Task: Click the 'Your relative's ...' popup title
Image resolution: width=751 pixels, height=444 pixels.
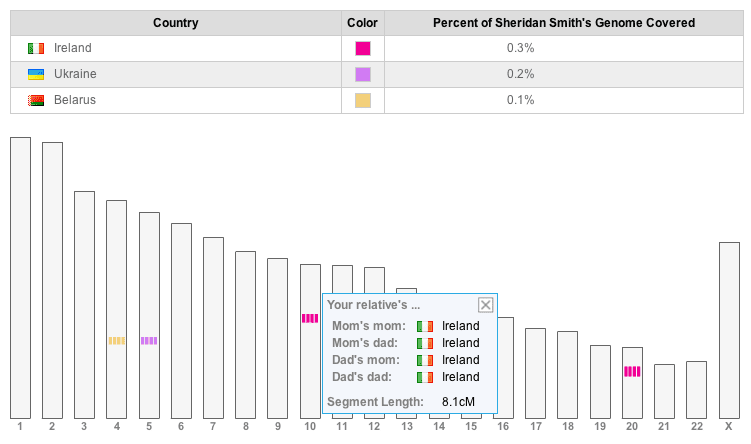Action: pos(374,305)
